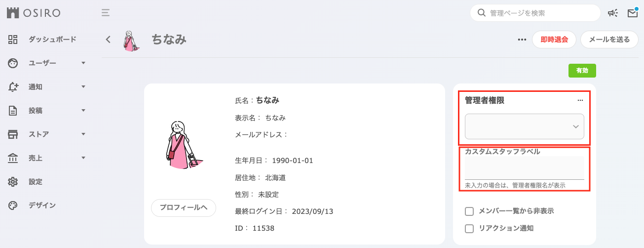644x248 pixels.
Task: Open the mail envelope icon
Action: point(633,13)
